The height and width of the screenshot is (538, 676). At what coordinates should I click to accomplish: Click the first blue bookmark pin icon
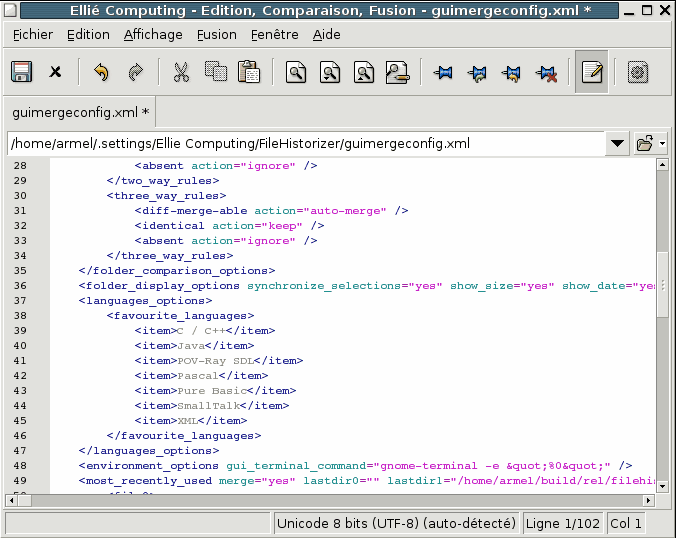pos(443,72)
